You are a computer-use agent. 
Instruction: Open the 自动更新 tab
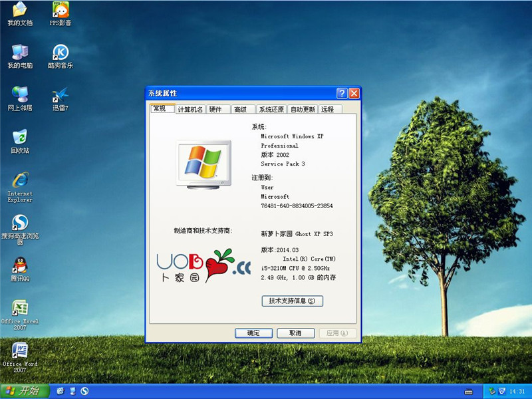click(303, 109)
